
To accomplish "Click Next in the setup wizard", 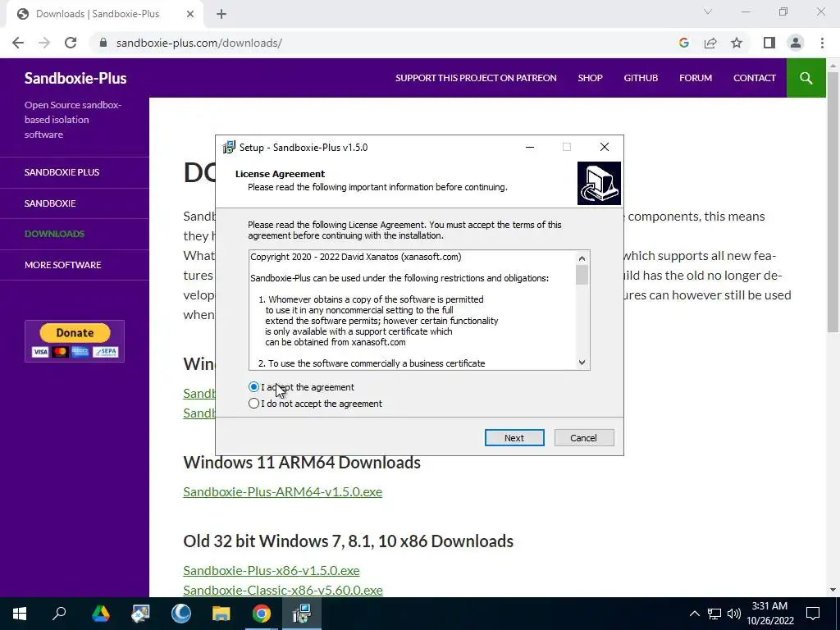I will [514, 438].
